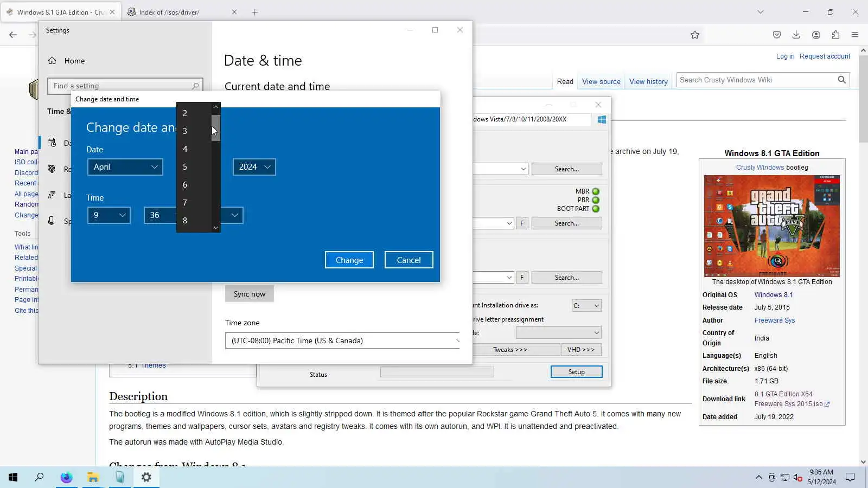
Task: Open the Read tab on the wiki
Action: pos(565,81)
